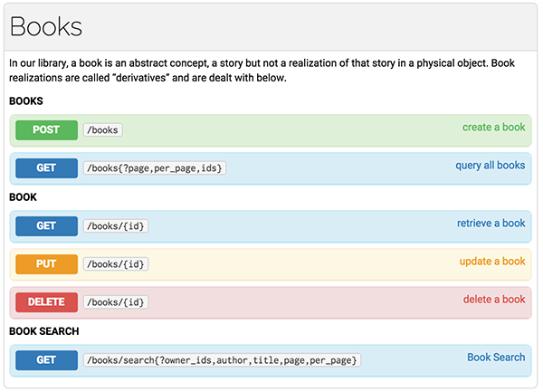Click the large Books page heading
This screenshot has width=543, height=392.
pyautogui.click(x=46, y=26)
